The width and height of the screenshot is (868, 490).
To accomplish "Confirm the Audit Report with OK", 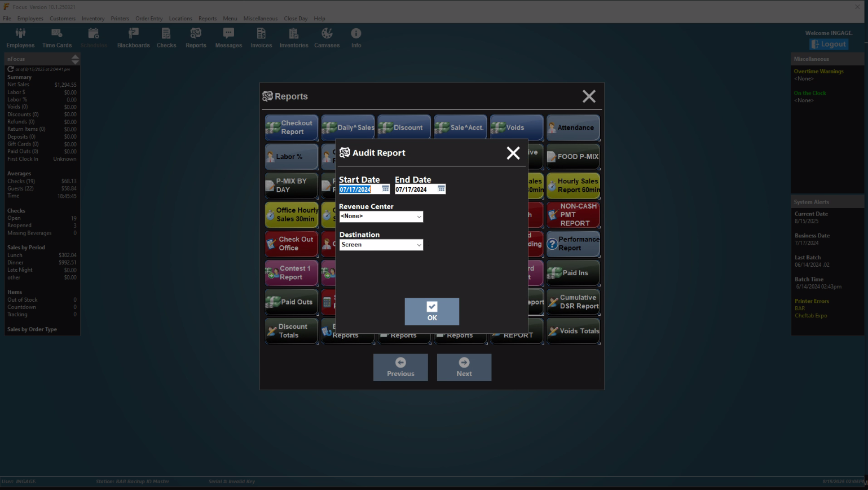I will pyautogui.click(x=432, y=311).
